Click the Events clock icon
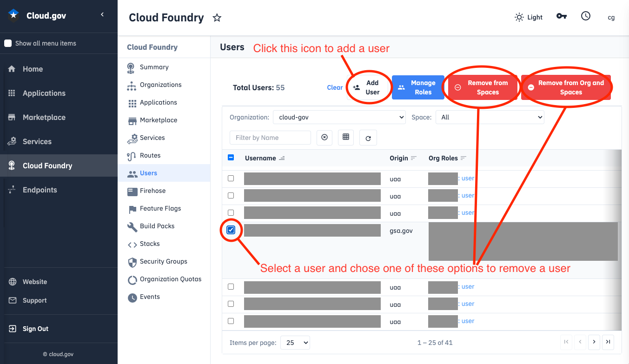The width and height of the screenshot is (629, 364). pos(132,298)
